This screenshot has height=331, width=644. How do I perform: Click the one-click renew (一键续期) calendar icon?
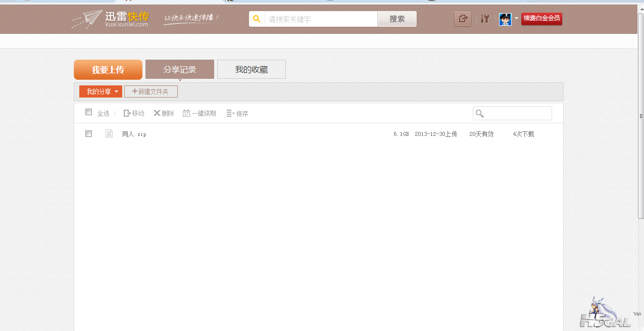coord(186,113)
